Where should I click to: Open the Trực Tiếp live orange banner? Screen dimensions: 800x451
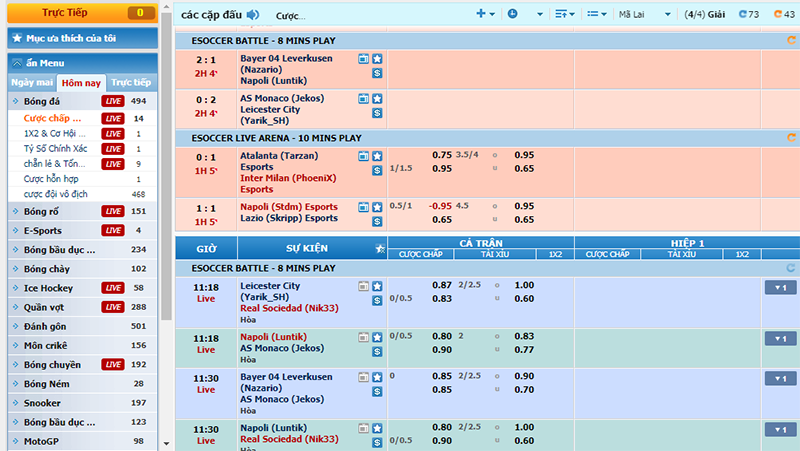[82, 13]
